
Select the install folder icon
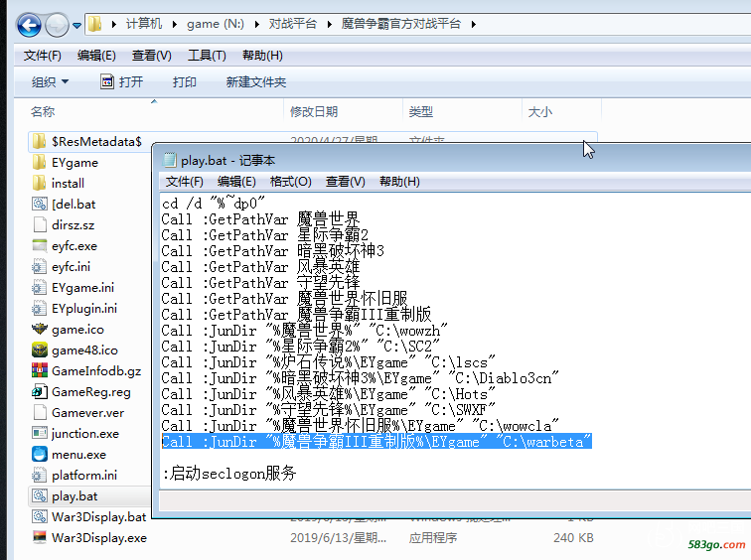point(40,183)
